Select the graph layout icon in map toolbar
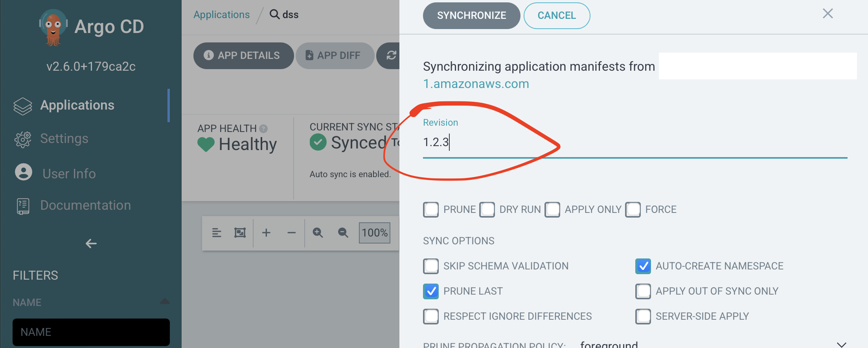 click(216, 233)
